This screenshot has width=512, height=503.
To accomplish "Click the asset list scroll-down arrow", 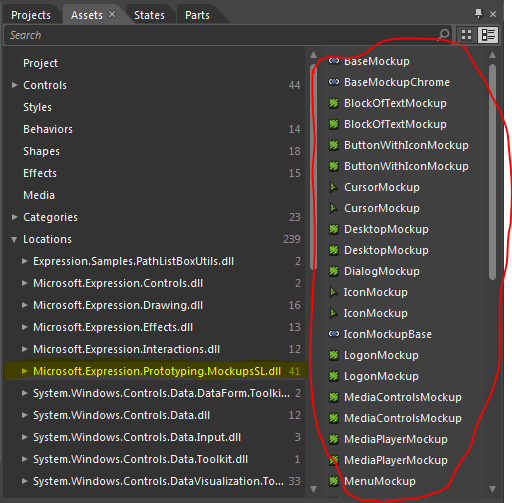I will pyautogui.click(x=492, y=489).
